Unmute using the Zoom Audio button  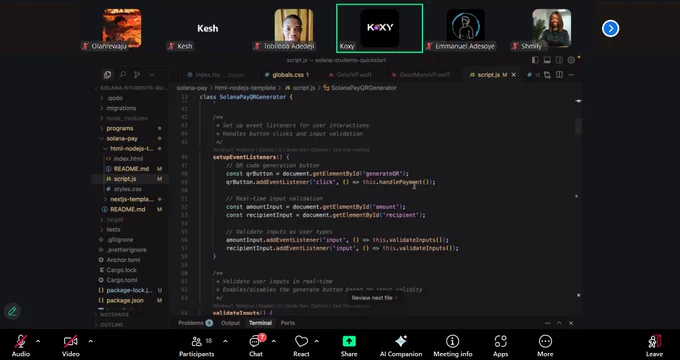point(20,346)
